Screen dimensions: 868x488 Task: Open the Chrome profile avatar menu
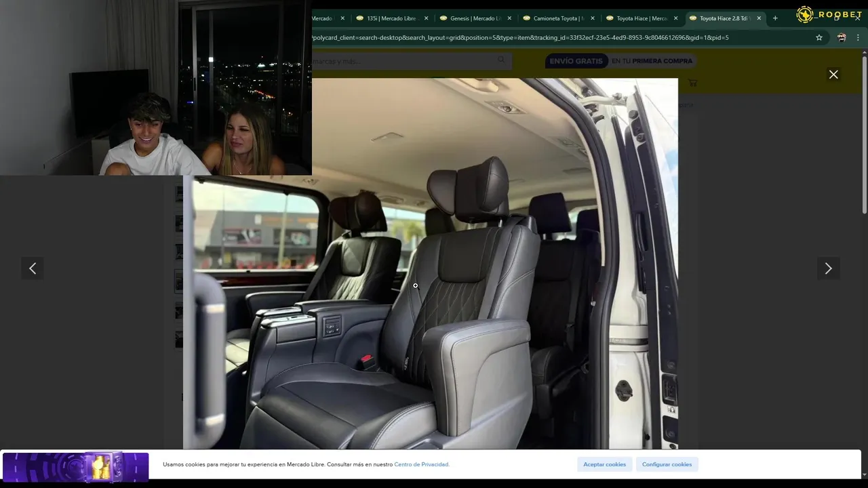click(842, 37)
